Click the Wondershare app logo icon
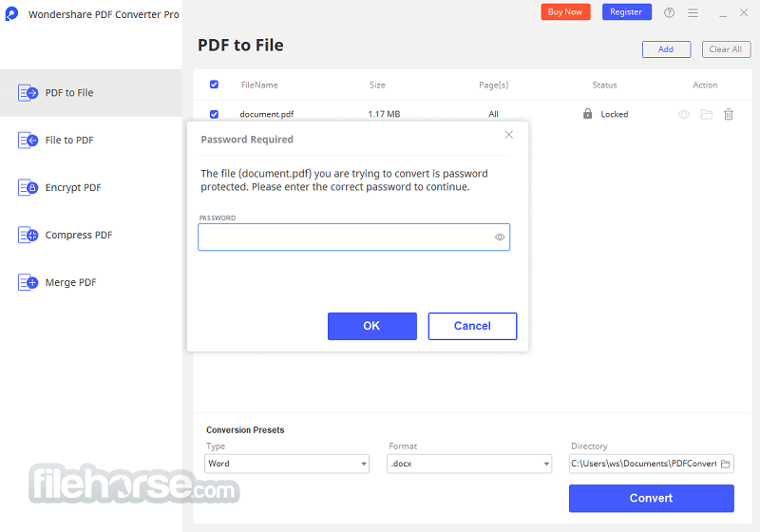 (x=11, y=13)
